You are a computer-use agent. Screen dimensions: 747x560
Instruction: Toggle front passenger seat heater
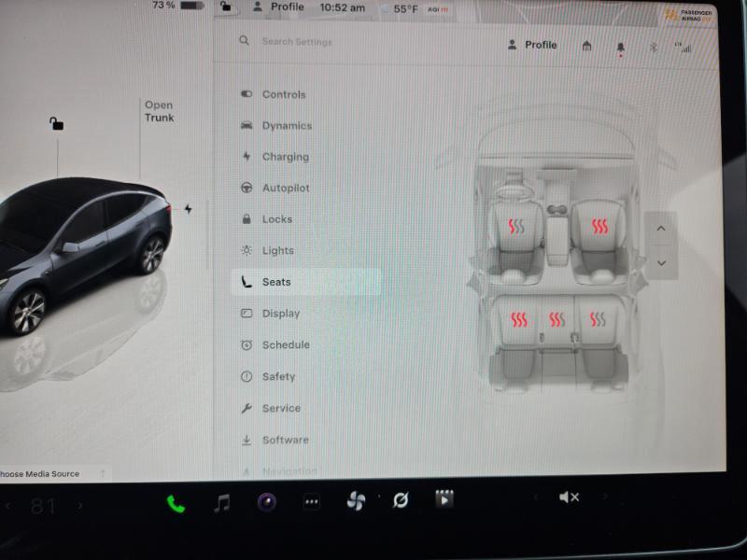[599, 226]
